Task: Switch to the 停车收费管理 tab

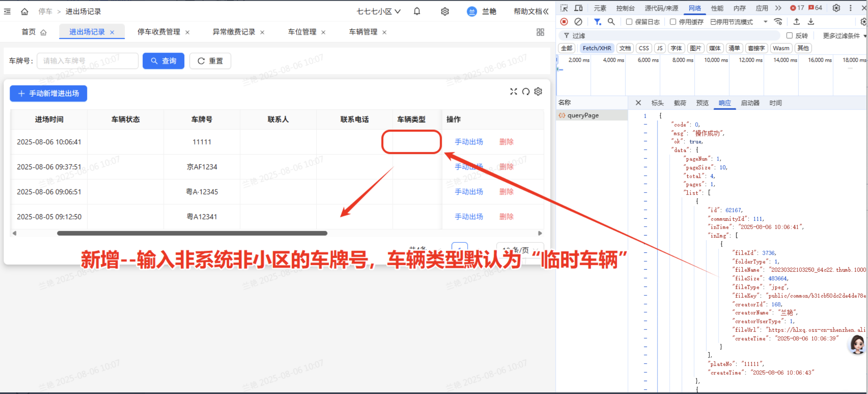Action: (x=159, y=32)
